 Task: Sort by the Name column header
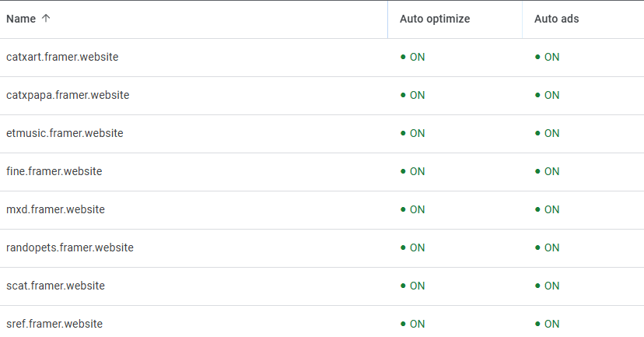(21, 19)
